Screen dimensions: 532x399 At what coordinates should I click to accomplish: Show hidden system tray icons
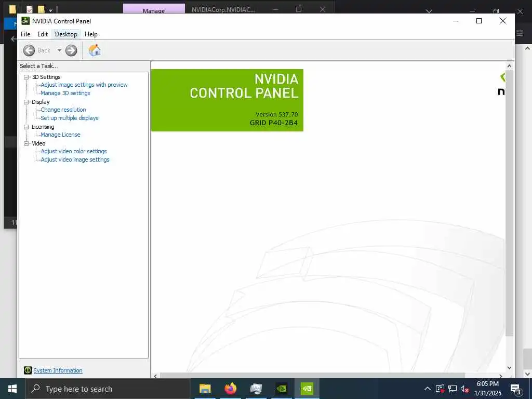pos(428,389)
